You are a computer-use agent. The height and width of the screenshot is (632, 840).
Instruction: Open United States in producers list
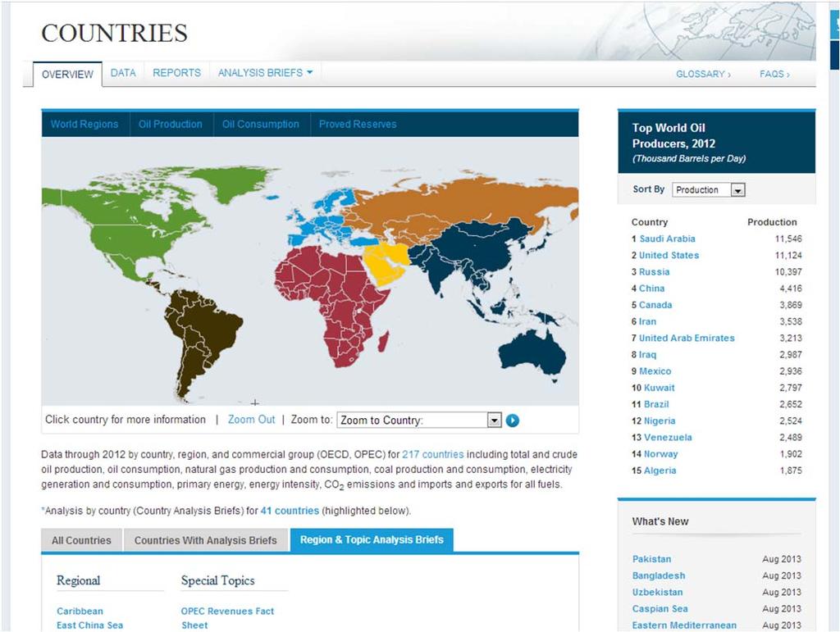tap(669, 255)
